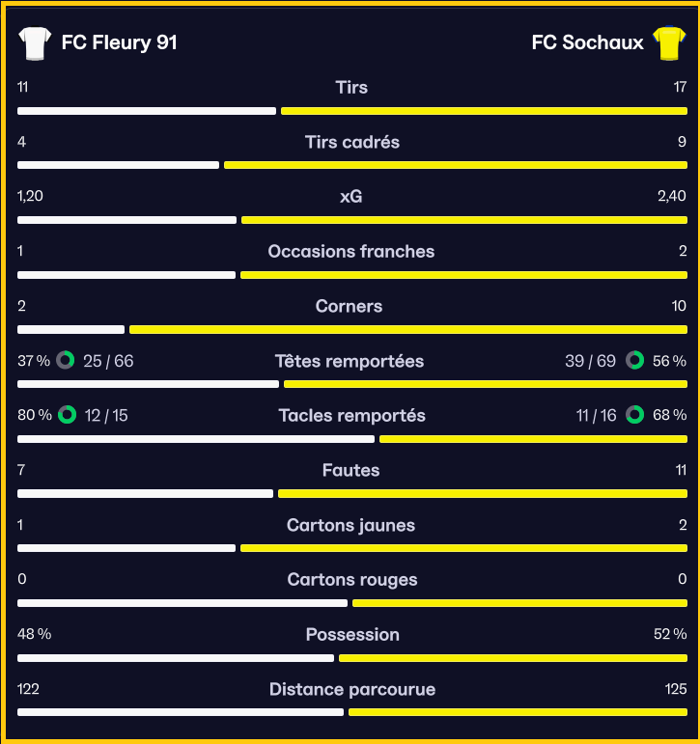Click the Cartons jaunes label
The height and width of the screenshot is (744, 700).
pyautogui.click(x=350, y=525)
